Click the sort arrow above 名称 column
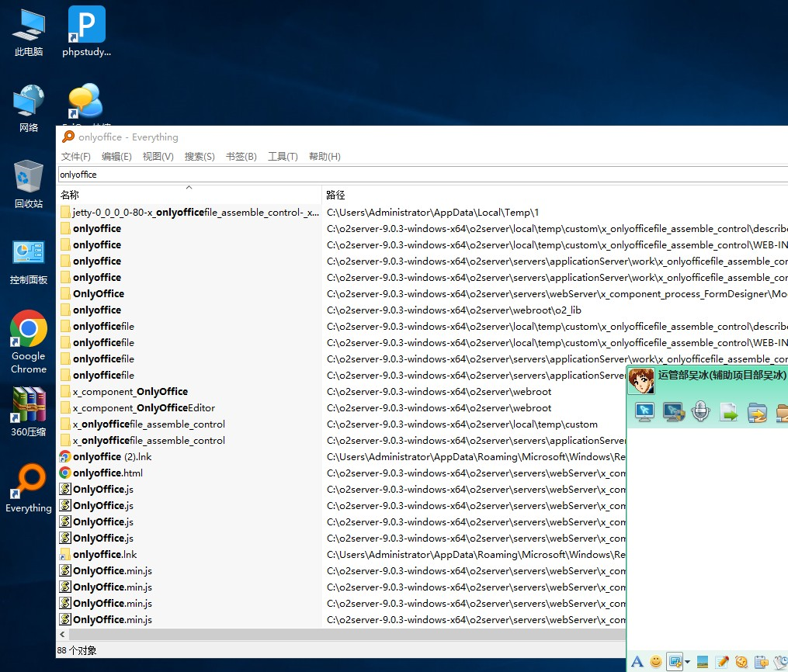This screenshot has width=788, height=672. coord(189,187)
